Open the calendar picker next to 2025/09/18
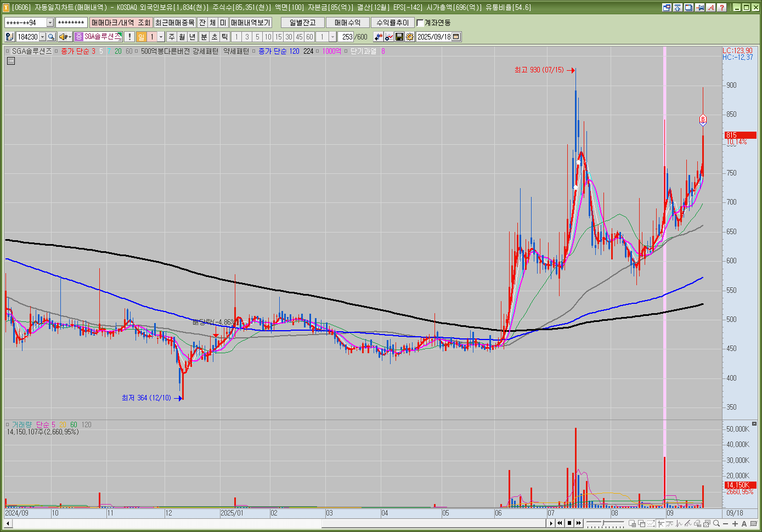The image size is (762, 532). click(x=456, y=37)
